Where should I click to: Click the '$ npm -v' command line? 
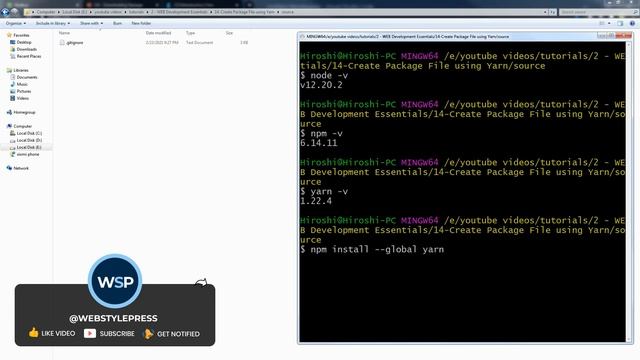pyautogui.click(x=322, y=133)
